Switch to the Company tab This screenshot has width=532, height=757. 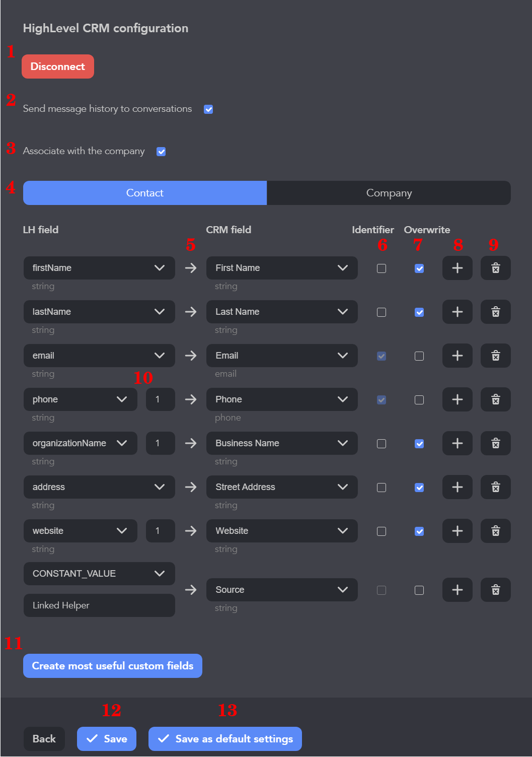(389, 193)
